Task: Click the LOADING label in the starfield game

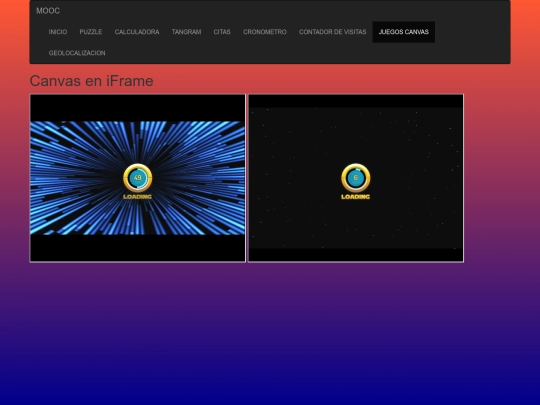Action: click(x=355, y=197)
